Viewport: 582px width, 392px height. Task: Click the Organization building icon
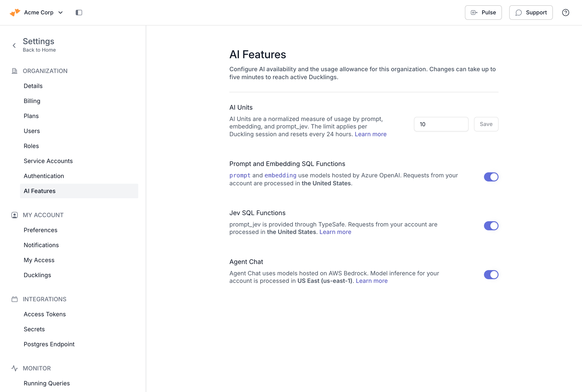[x=15, y=71]
